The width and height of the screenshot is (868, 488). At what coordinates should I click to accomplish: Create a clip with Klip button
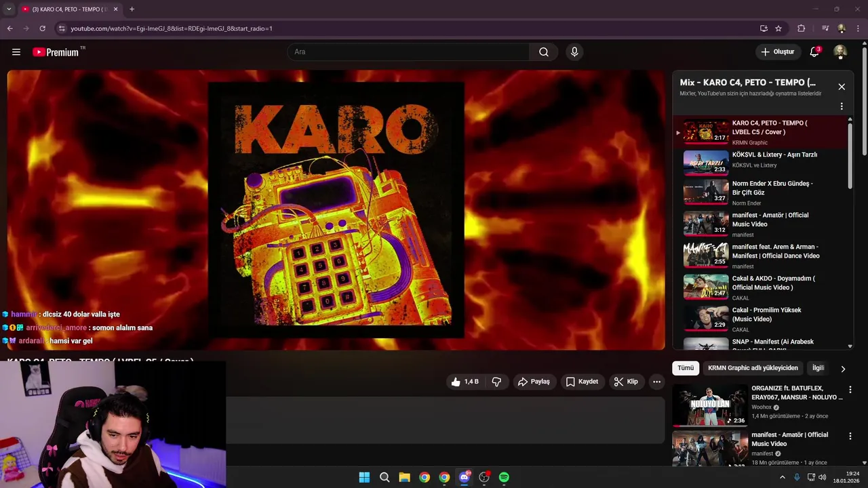(x=625, y=382)
